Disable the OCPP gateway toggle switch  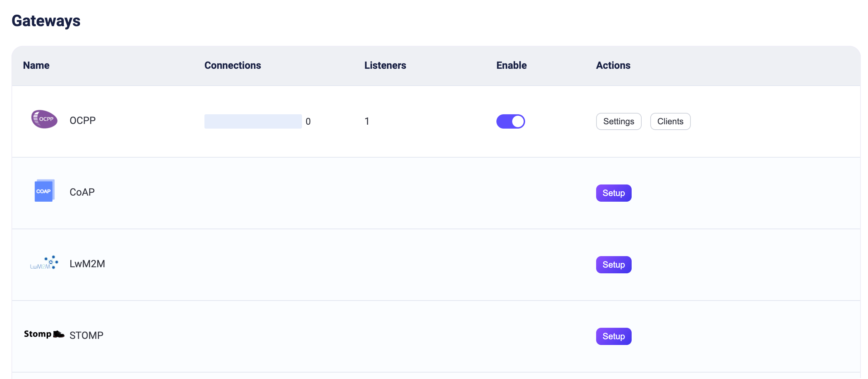(510, 121)
